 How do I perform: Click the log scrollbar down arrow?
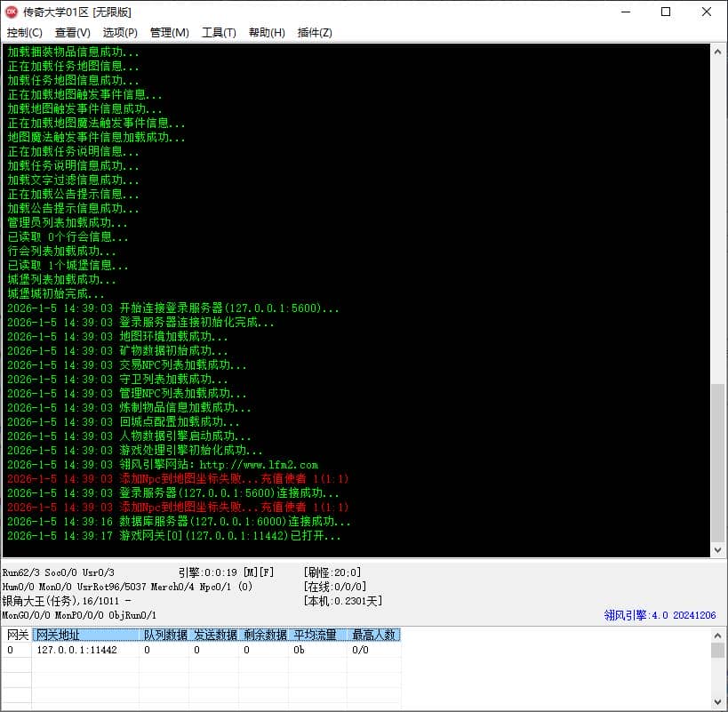click(717, 550)
